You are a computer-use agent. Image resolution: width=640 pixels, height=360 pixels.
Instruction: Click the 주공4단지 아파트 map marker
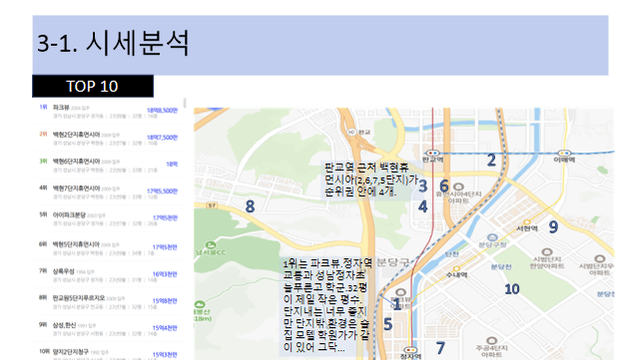pyautogui.click(x=491, y=340)
